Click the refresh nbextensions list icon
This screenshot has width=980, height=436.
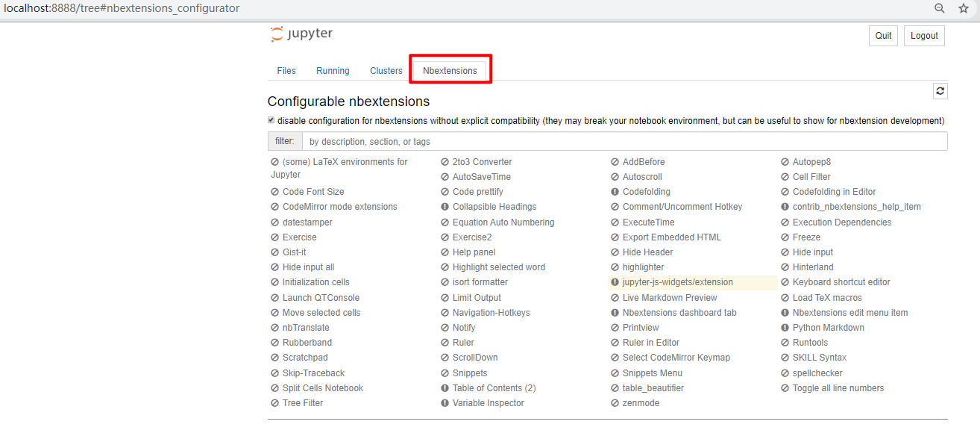tap(940, 91)
